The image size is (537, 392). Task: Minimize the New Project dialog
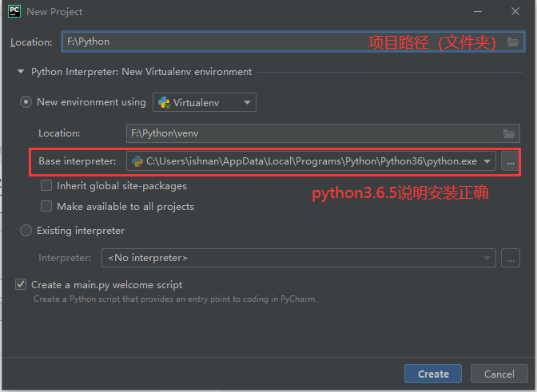click(478, 12)
